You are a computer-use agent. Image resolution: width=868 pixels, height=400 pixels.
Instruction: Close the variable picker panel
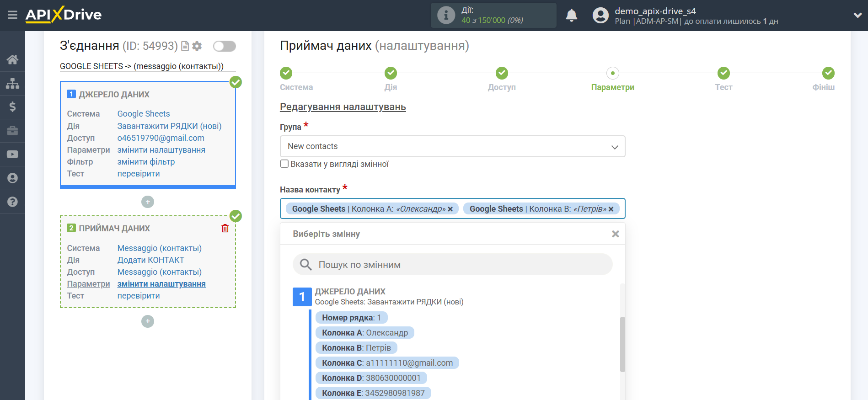tap(616, 234)
